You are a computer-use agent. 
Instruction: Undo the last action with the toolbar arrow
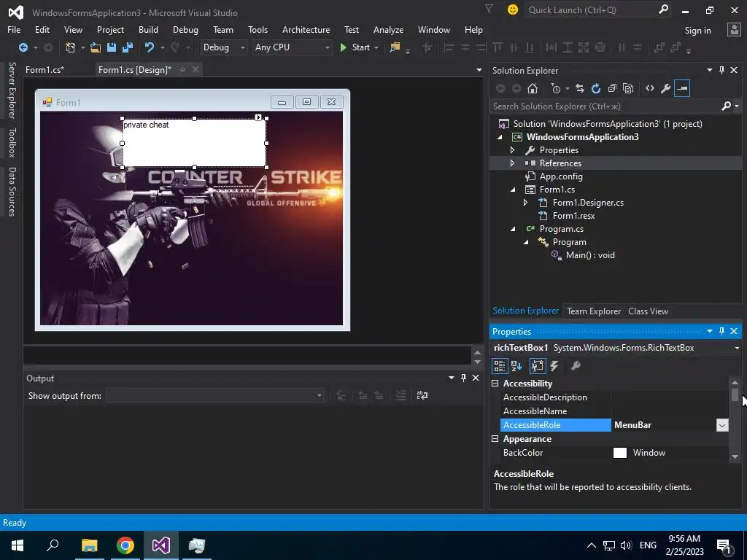(x=150, y=47)
